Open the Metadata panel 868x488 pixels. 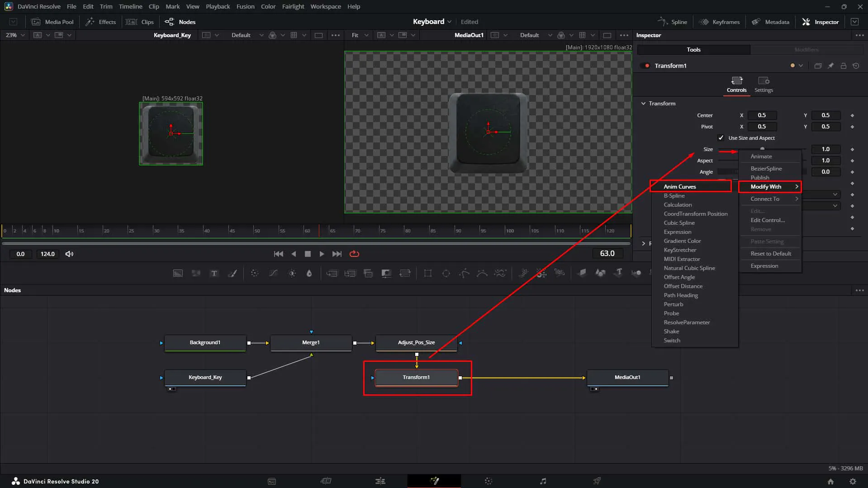tap(770, 22)
